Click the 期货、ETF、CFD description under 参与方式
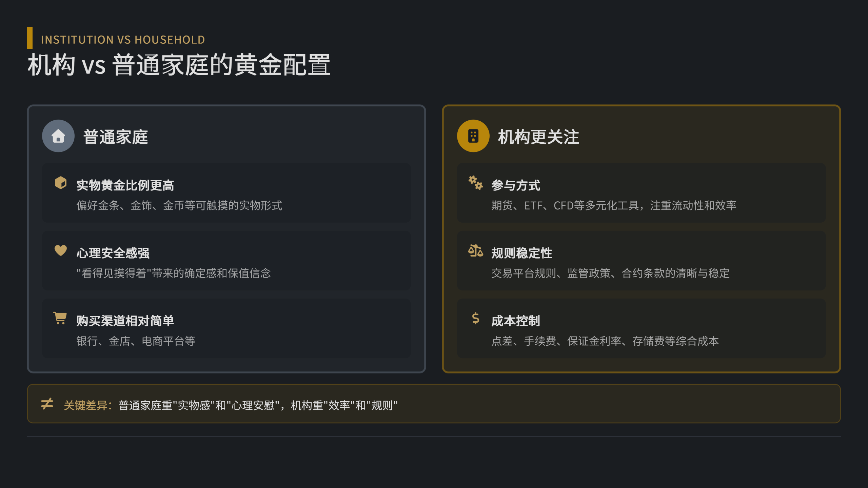 (614, 205)
